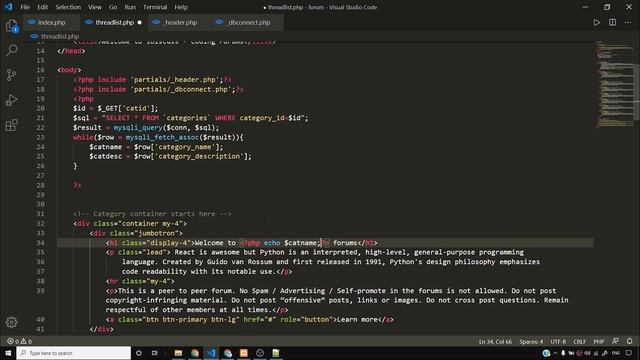Click UTF-8 encoding in status bar
640x360 pixels.
point(558,342)
